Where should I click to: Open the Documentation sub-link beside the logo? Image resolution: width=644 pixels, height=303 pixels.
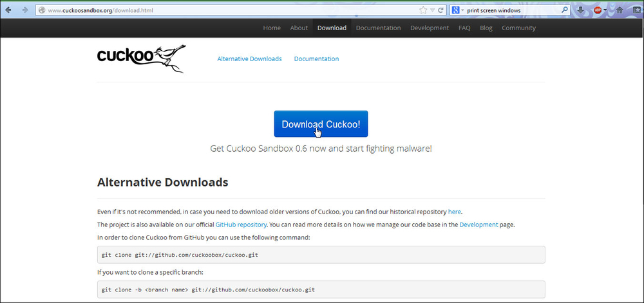coord(316,59)
